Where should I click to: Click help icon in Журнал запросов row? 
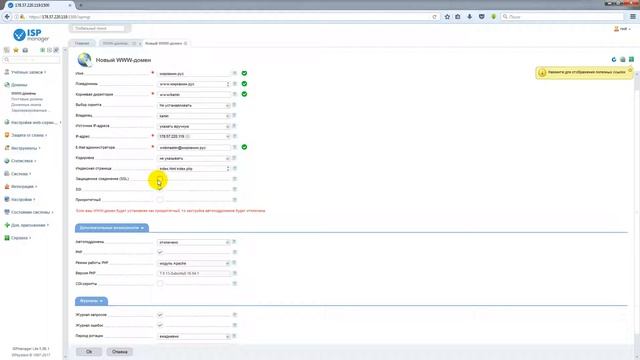coord(235,315)
